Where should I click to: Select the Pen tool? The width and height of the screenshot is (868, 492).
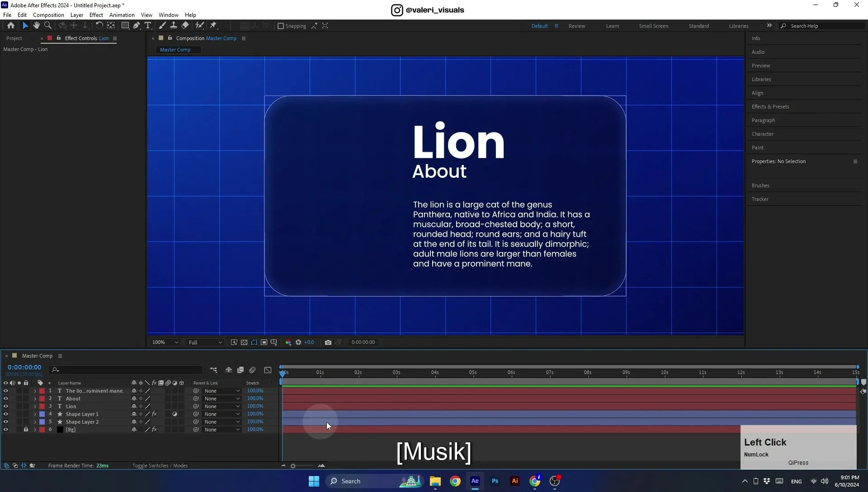click(x=137, y=26)
